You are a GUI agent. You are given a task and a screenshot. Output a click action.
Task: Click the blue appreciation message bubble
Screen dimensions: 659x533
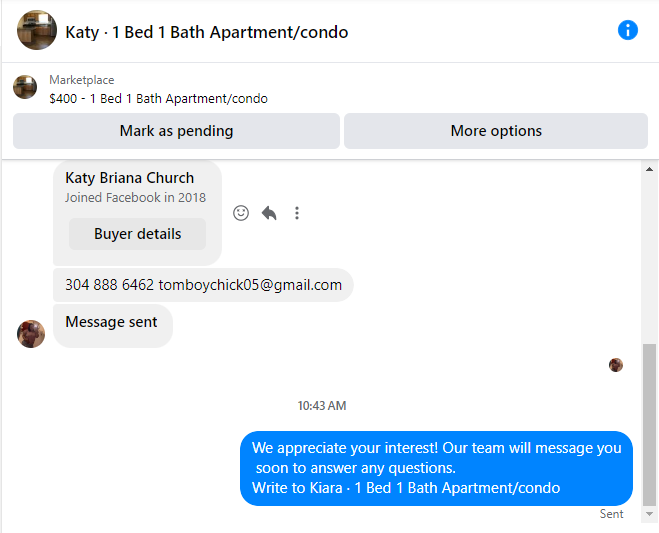coord(436,468)
